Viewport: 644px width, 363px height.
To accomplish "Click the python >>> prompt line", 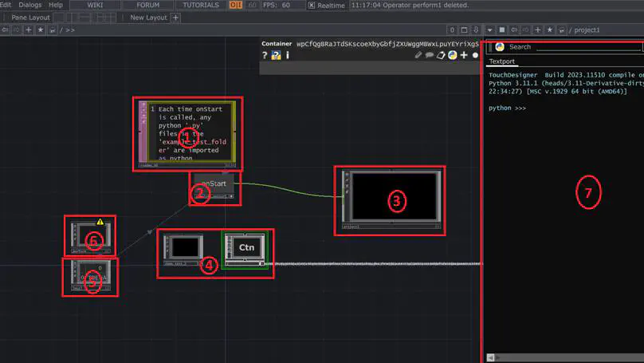I will click(x=507, y=109).
